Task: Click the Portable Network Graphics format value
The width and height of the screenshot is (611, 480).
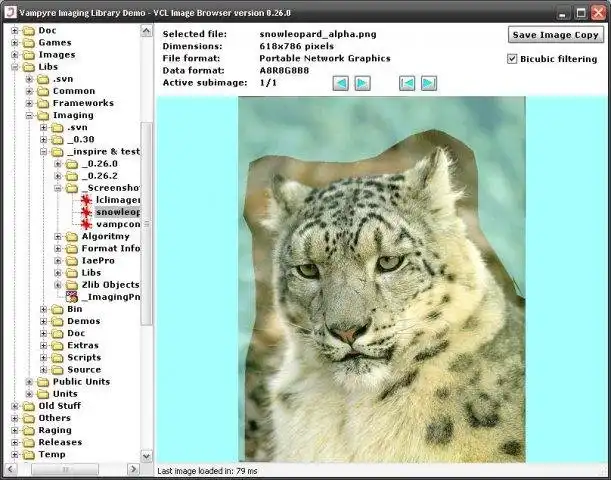Action: 325,58
